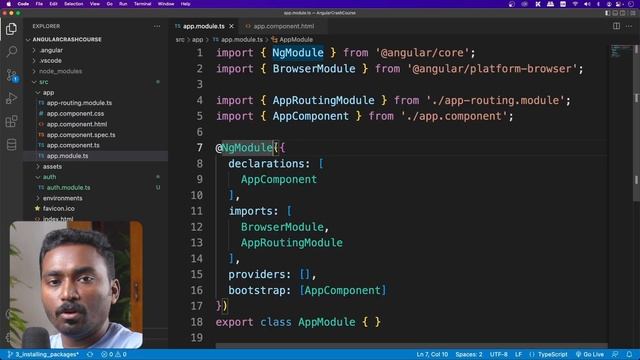Screen dimensions: 640x360
Task: Select encoding UTF-8 in status bar
Action: [498, 354]
